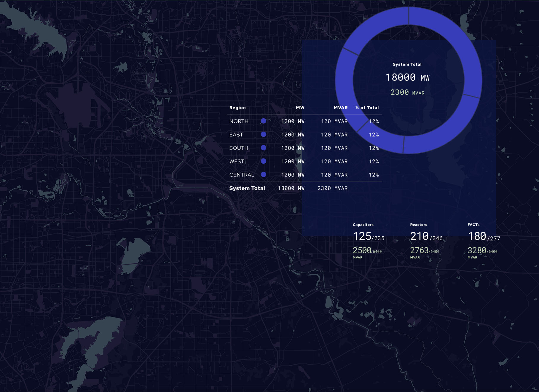
Task: Click the MVAR column header
Action: coord(340,108)
